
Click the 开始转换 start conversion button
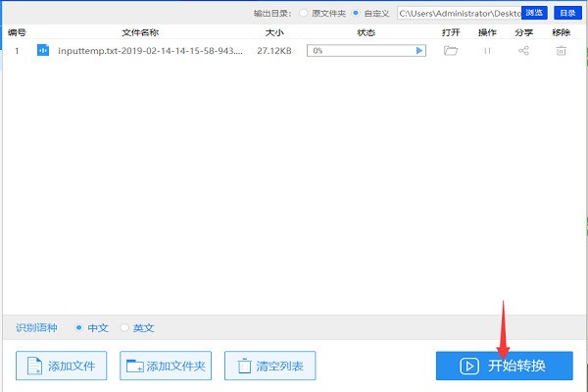click(x=505, y=366)
